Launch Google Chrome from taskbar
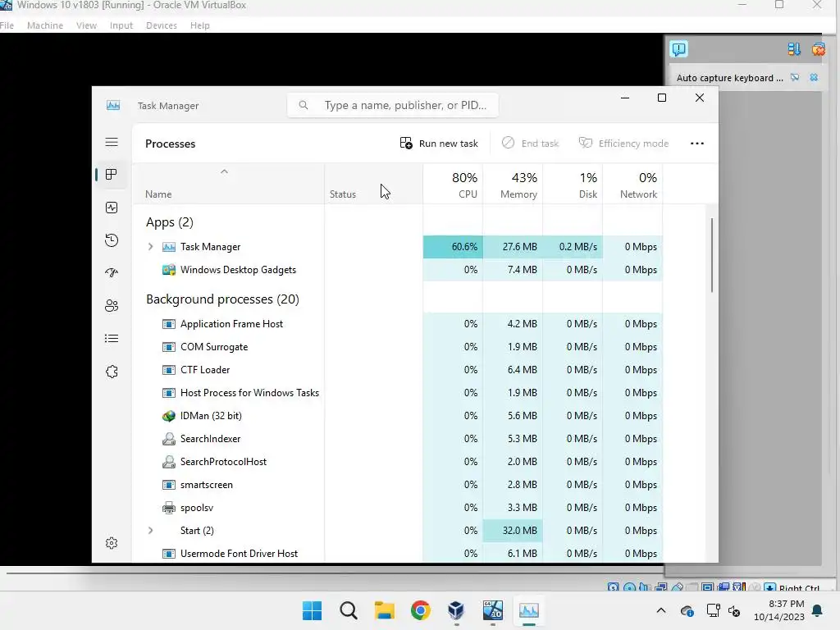 pyautogui.click(x=421, y=610)
